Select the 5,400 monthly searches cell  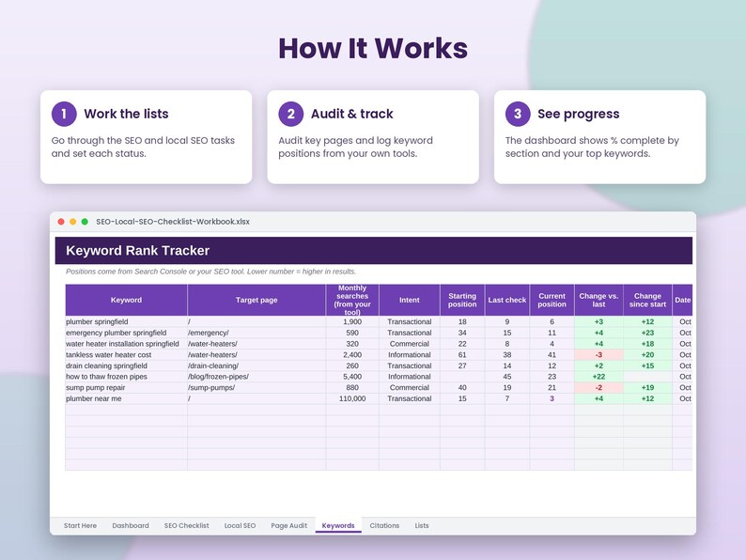[x=352, y=377]
